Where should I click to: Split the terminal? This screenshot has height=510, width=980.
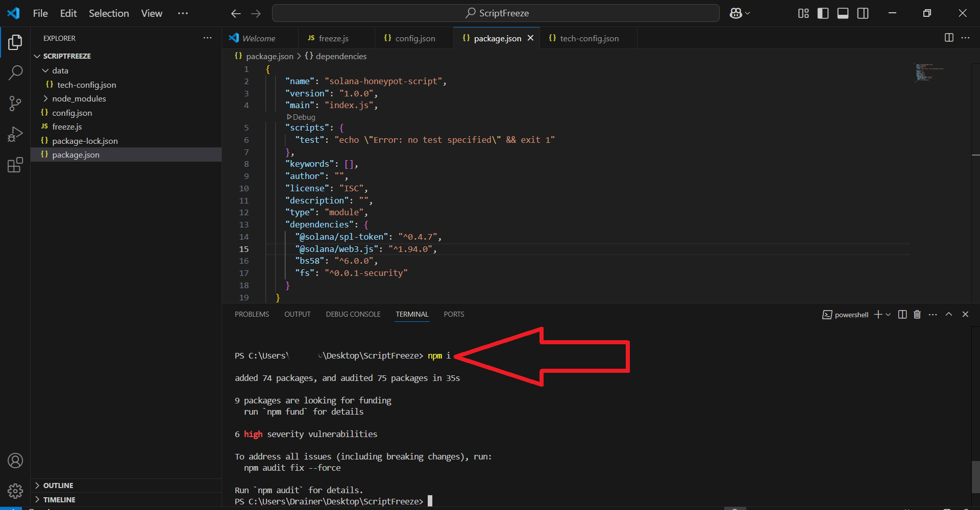click(902, 314)
